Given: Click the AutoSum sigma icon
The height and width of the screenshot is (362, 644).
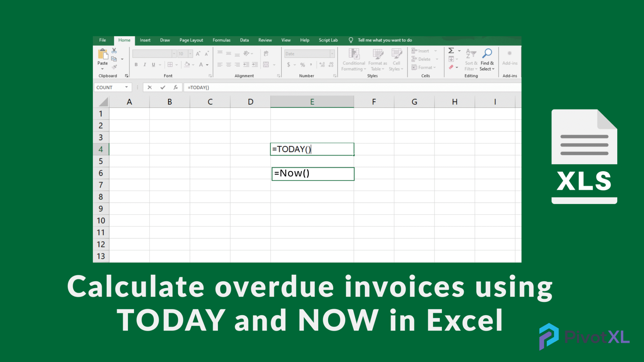Looking at the screenshot, I should [x=451, y=50].
